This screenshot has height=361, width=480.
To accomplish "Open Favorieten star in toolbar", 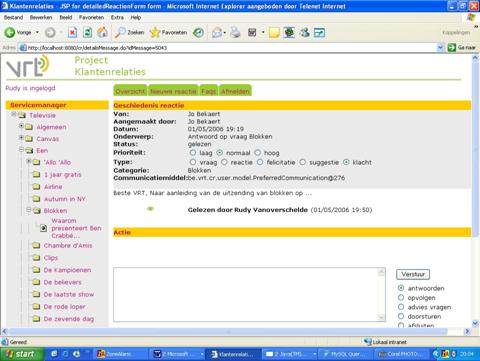I will pos(168,32).
